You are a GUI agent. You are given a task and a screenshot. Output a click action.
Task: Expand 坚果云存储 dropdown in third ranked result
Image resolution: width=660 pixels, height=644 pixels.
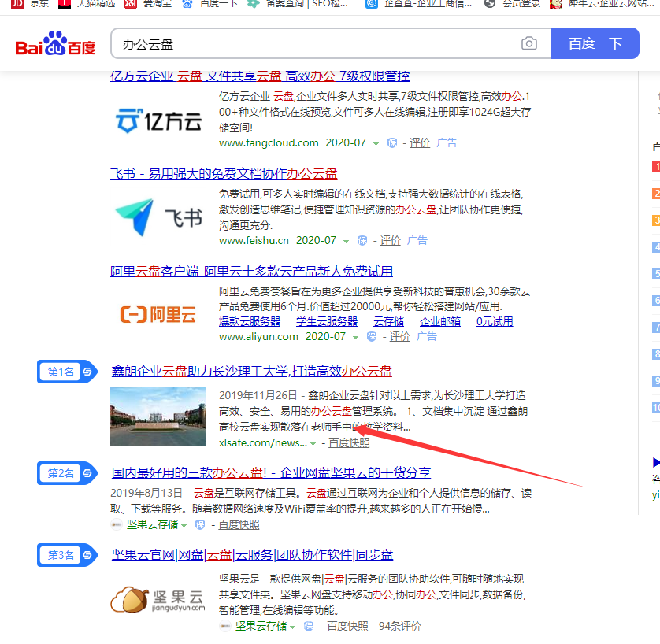tap(292, 627)
